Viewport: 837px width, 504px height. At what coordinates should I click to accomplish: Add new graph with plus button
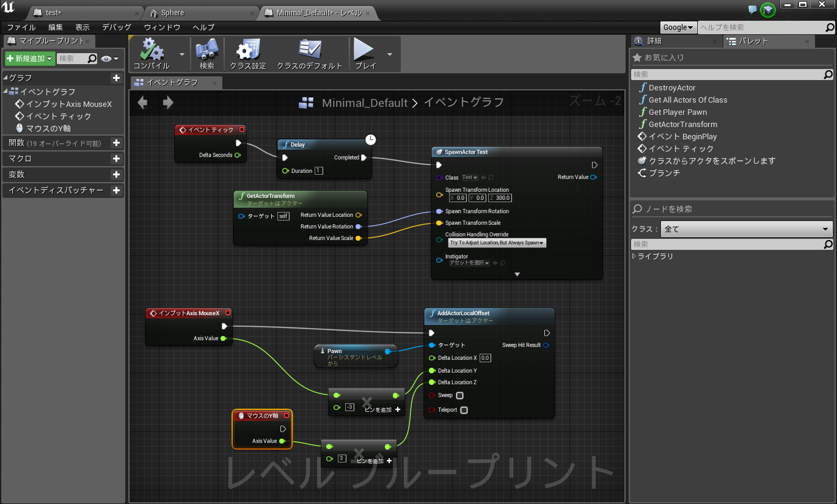pos(116,78)
